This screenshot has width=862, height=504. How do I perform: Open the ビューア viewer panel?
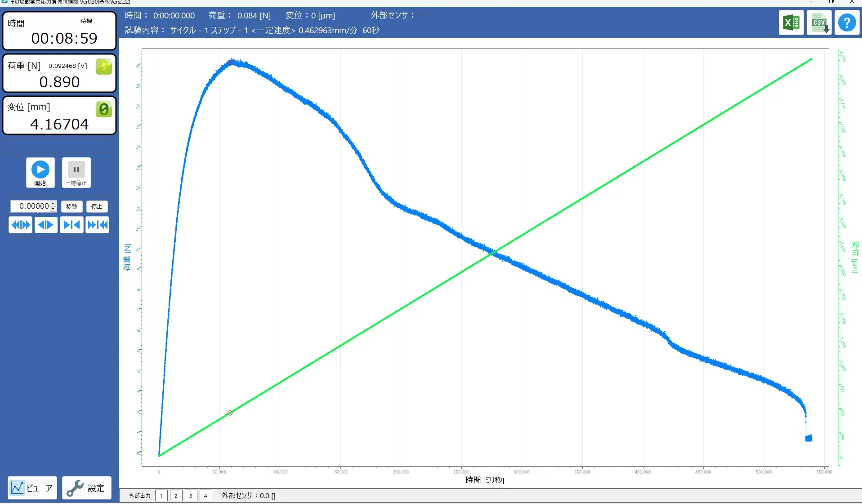[32, 488]
